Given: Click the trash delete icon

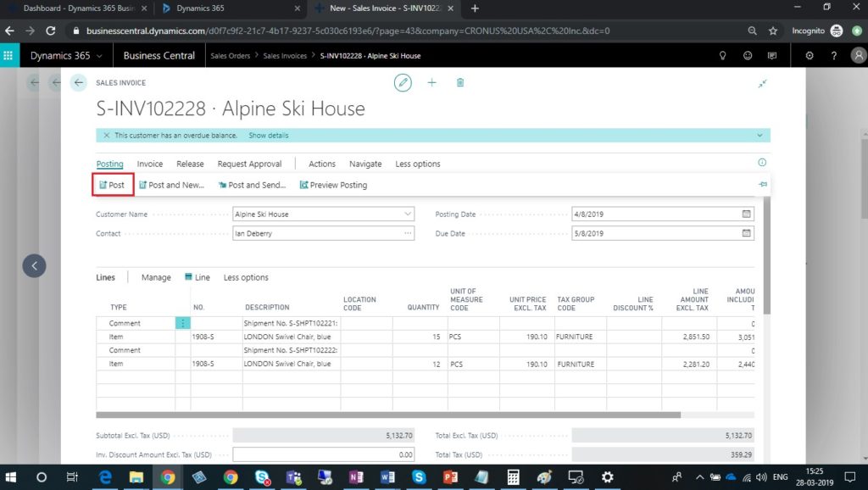Looking at the screenshot, I should pyautogui.click(x=460, y=82).
